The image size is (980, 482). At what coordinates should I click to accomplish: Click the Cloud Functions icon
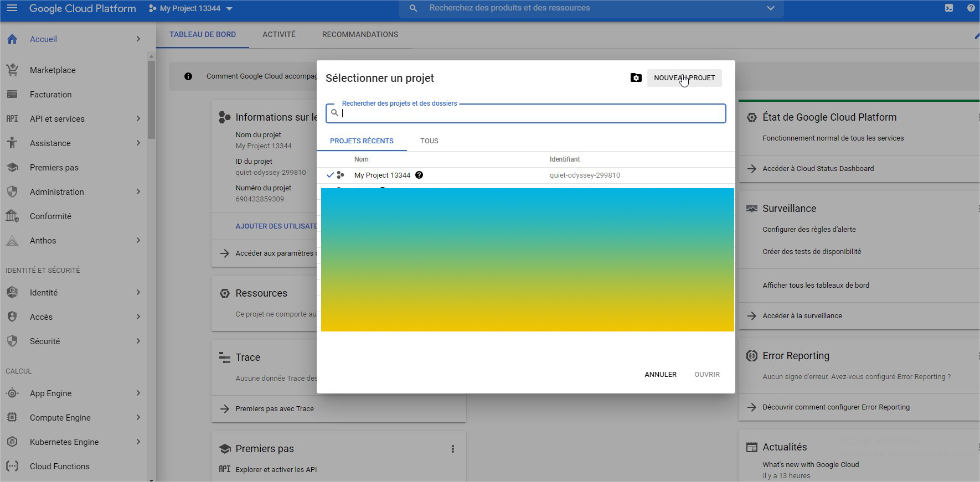(12, 466)
